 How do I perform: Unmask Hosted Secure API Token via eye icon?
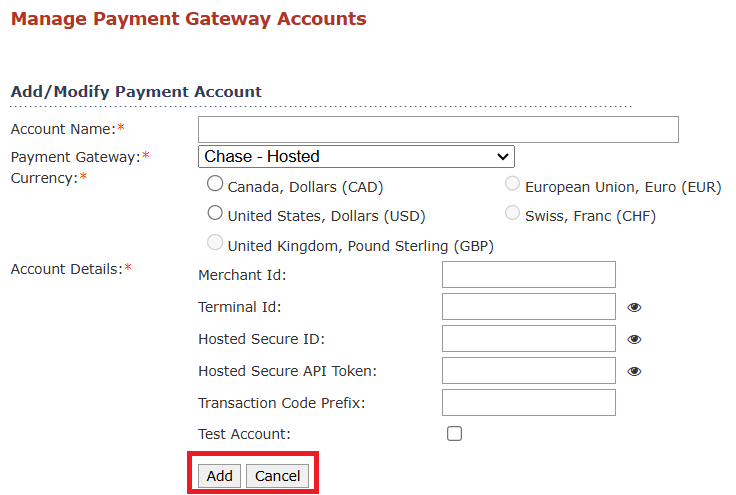tap(634, 372)
